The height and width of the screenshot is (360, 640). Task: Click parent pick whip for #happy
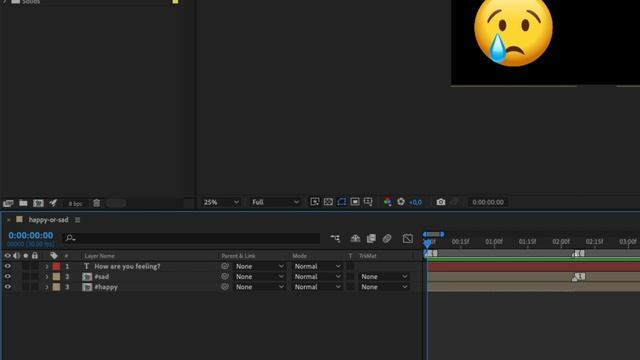coord(225,287)
